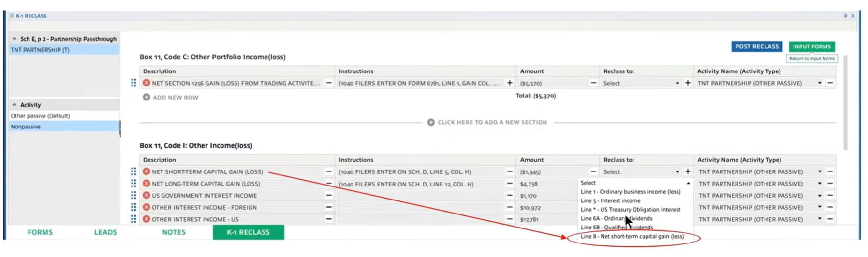The image size is (868, 257).
Task: Click the minus icon next to amount ($1,945)
Action: pyautogui.click(x=593, y=171)
